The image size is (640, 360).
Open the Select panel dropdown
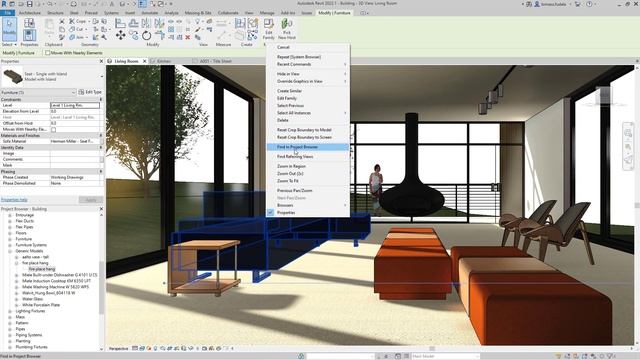point(9,44)
